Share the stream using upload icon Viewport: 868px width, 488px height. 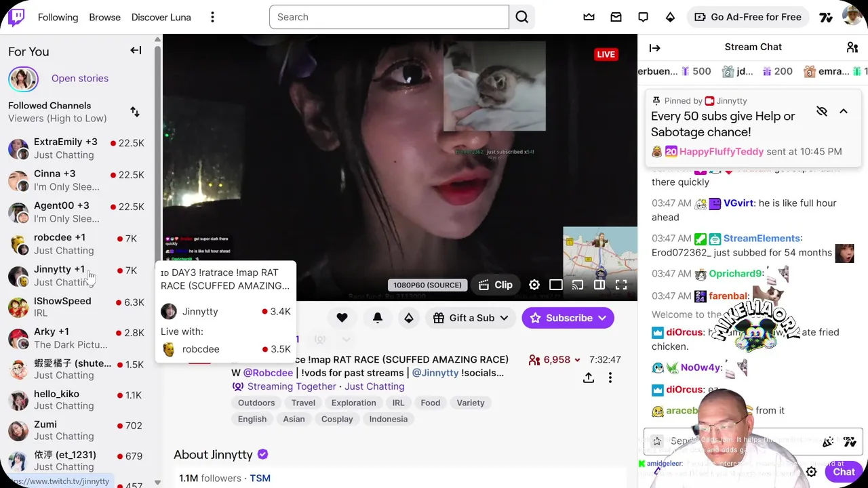coord(589,378)
